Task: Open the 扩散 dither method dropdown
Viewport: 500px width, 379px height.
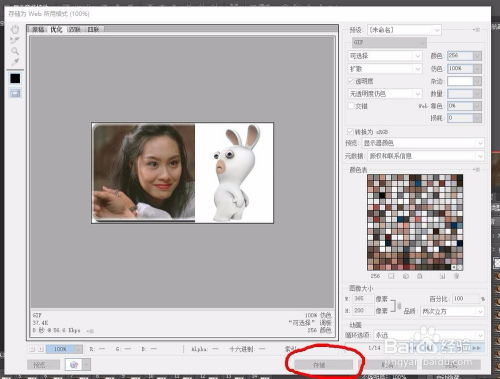Action: pos(385,69)
